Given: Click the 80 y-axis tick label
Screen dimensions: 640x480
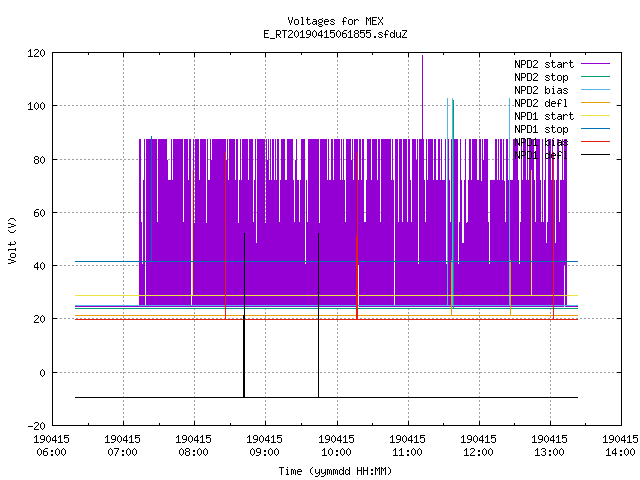Looking at the screenshot, I should [x=39, y=160].
